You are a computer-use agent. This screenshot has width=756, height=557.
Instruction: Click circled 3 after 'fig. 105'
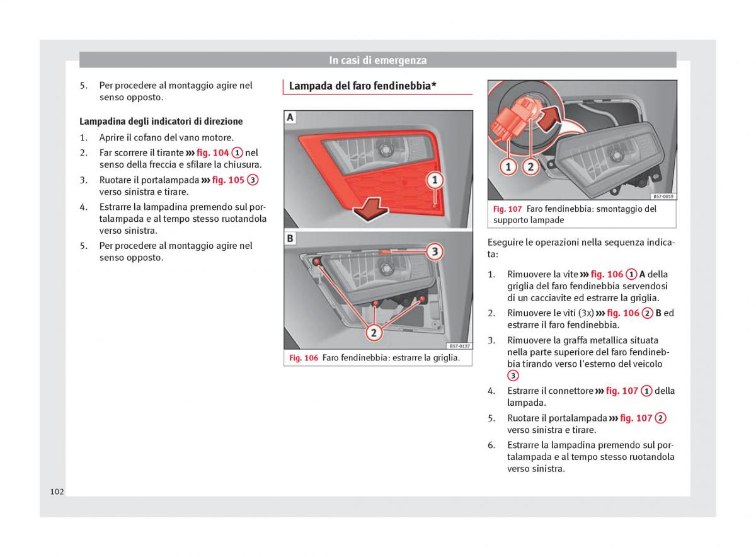click(x=252, y=180)
